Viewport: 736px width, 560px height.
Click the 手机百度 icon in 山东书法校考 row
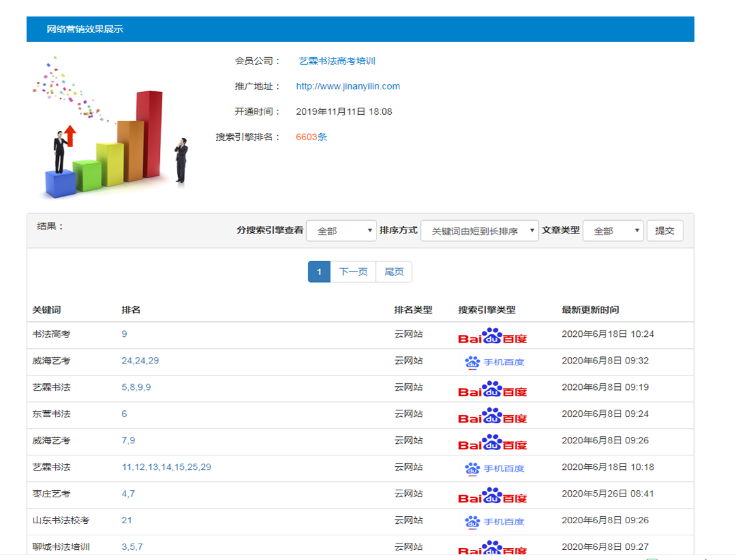[494, 521]
